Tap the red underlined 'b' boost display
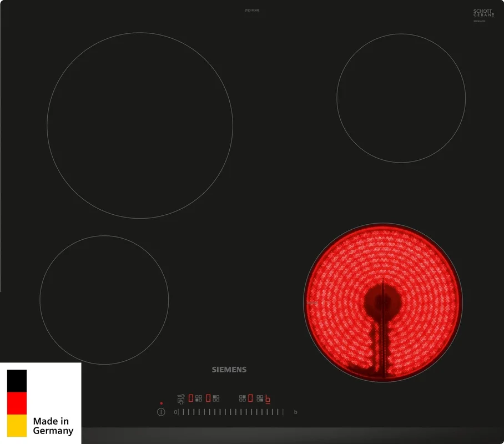Viewport: 504px width, 444px height. (268, 399)
